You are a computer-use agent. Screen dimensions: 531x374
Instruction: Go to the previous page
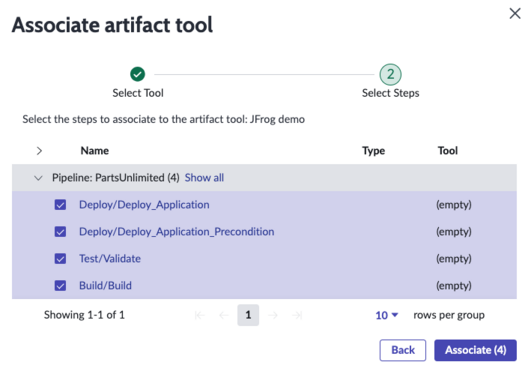pos(224,315)
